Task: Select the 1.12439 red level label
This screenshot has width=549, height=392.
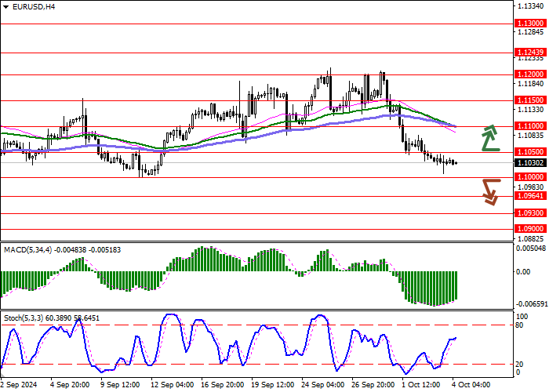Action: 530,53
